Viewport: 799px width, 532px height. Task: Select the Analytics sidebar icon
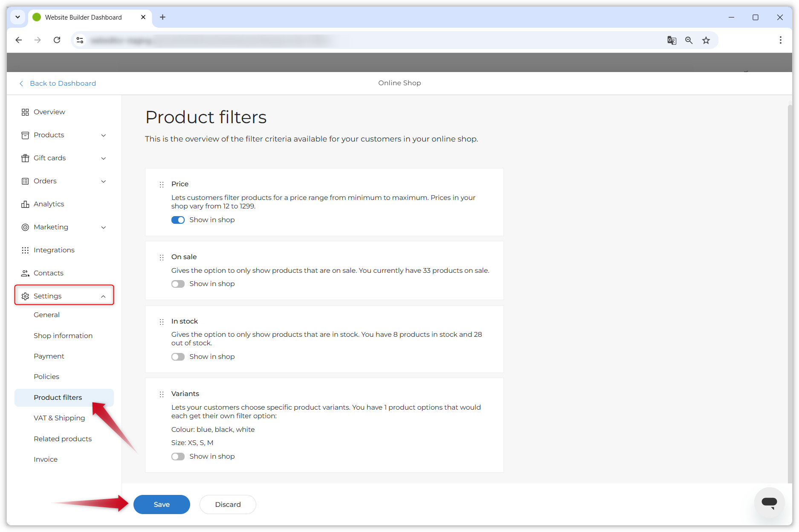click(x=25, y=204)
